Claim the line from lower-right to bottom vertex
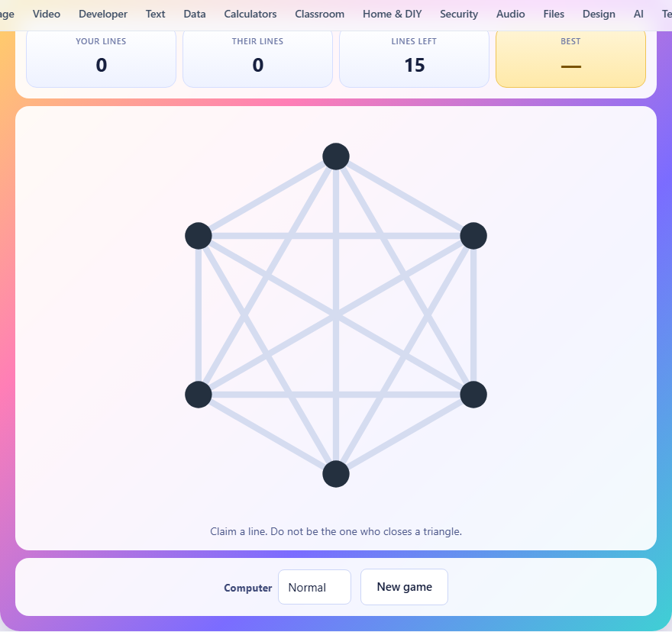The height and width of the screenshot is (632, 672). 405,434
